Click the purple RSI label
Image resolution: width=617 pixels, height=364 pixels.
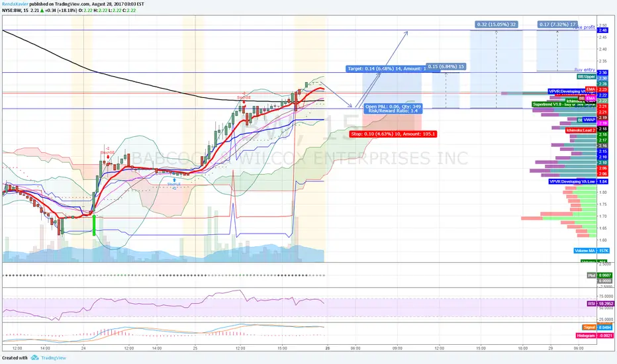(x=591, y=304)
